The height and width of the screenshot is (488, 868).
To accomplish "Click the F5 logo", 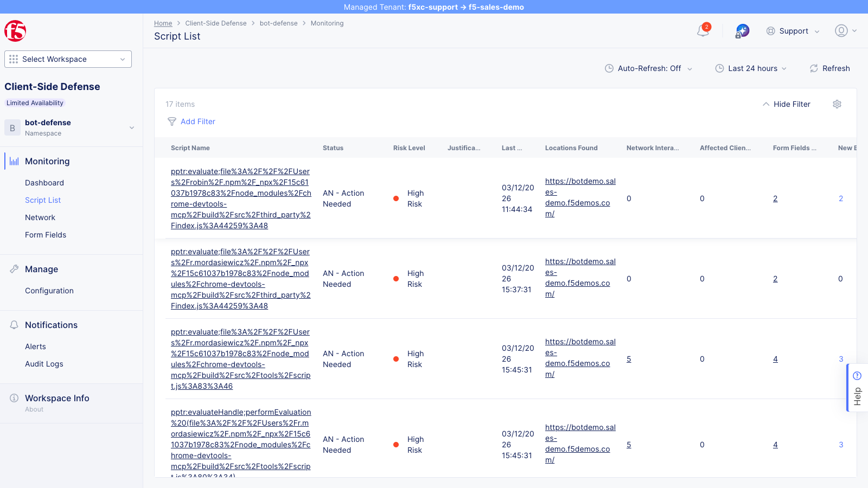I will coord(15,31).
